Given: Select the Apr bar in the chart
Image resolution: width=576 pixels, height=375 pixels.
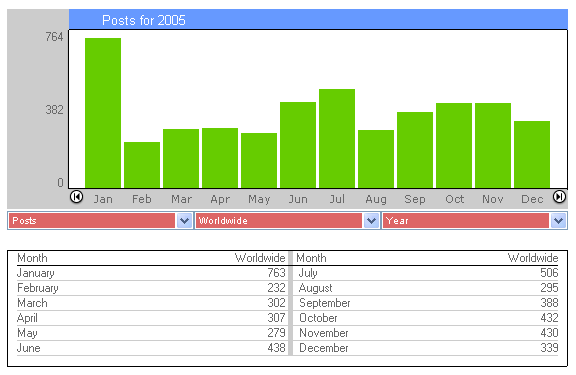Looking at the screenshot, I should [220, 158].
